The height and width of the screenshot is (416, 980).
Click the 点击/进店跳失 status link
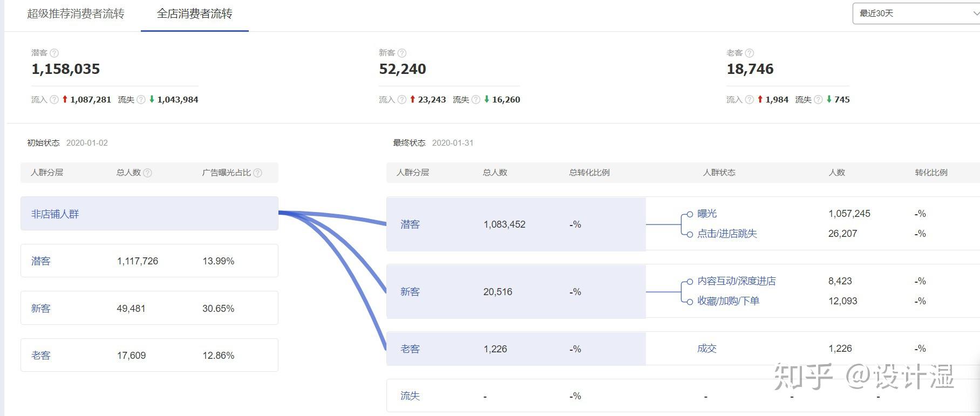[727, 234]
